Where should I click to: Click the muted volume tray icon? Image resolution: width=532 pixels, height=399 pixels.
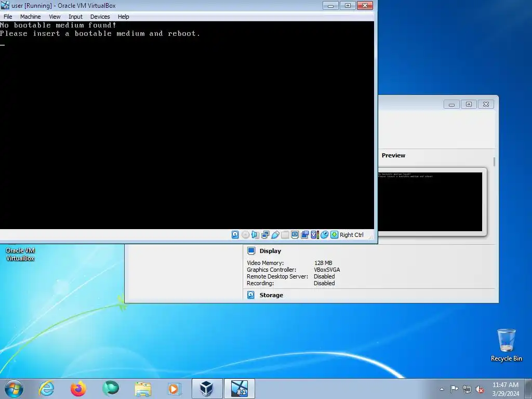click(480, 389)
